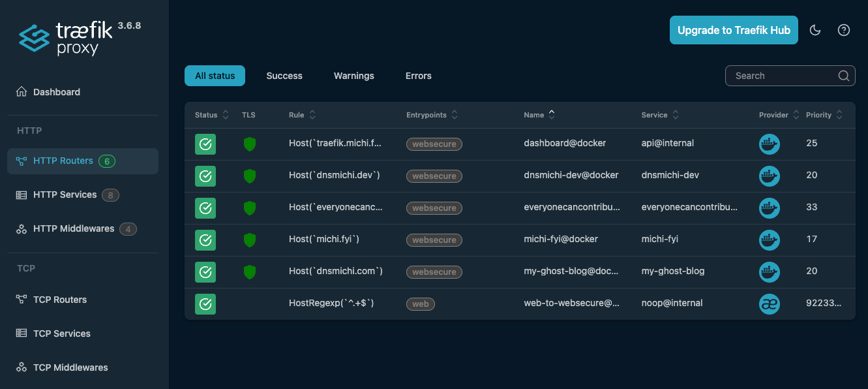Viewport: 868px width, 389px height.
Task: Select TCP Middlewares in the sidebar
Action: pos(70,367)
